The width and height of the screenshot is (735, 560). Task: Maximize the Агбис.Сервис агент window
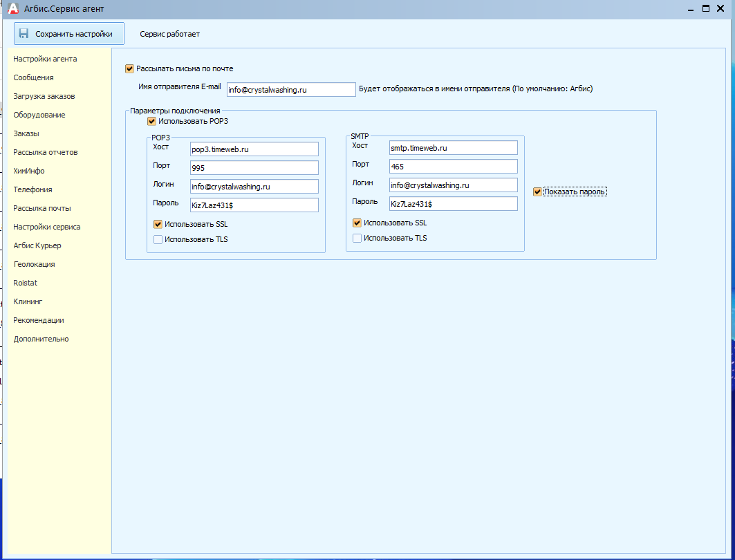[x=705, y=8]
